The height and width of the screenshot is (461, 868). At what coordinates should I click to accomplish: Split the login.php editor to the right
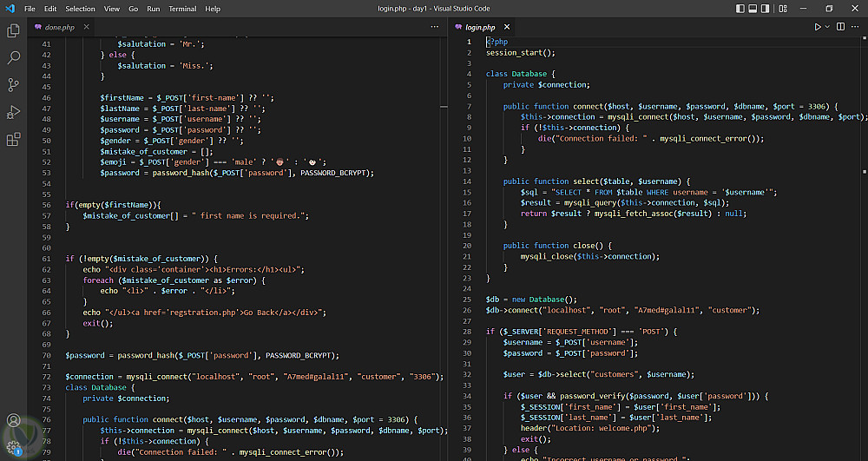[x=840, y=27]
